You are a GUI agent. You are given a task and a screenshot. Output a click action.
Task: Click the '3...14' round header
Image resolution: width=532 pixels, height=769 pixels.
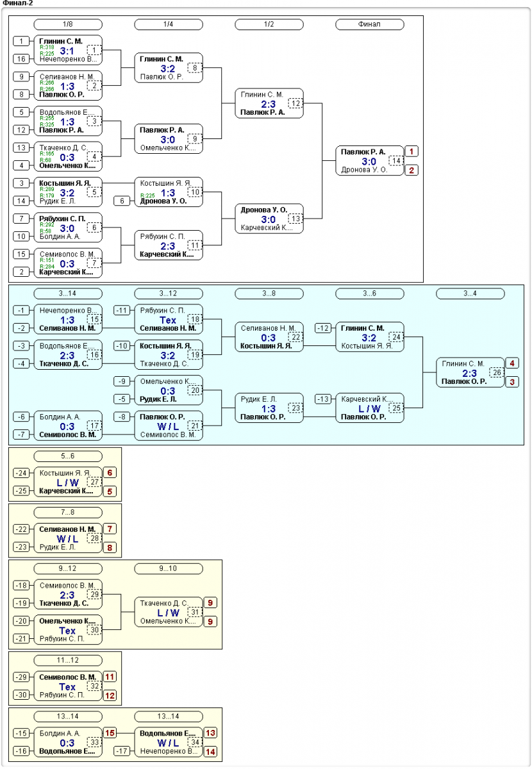coord(68,294)
